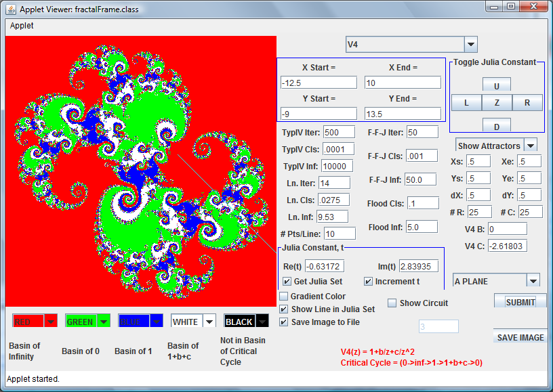Enable the Show Circuit checkbox

click(x=392, y=303)
